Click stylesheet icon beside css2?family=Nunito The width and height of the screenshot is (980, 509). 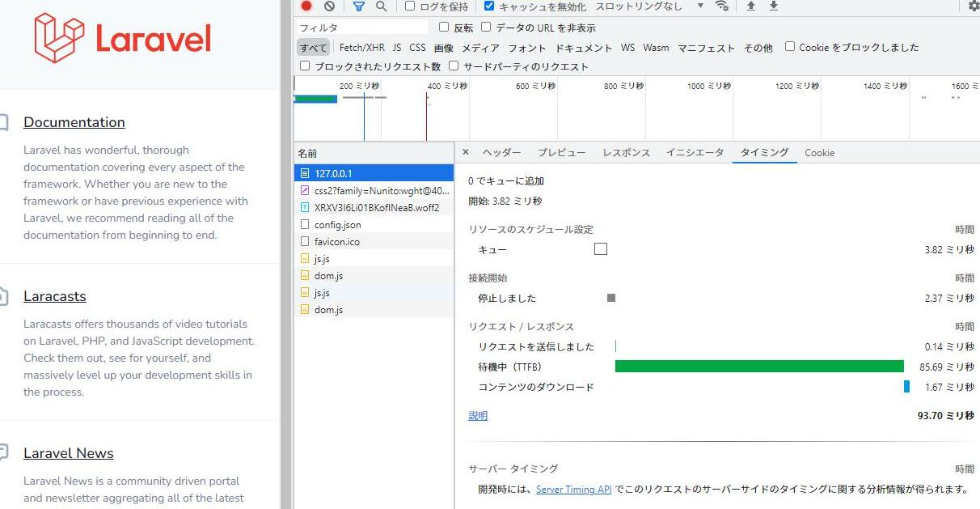[305, 190]
